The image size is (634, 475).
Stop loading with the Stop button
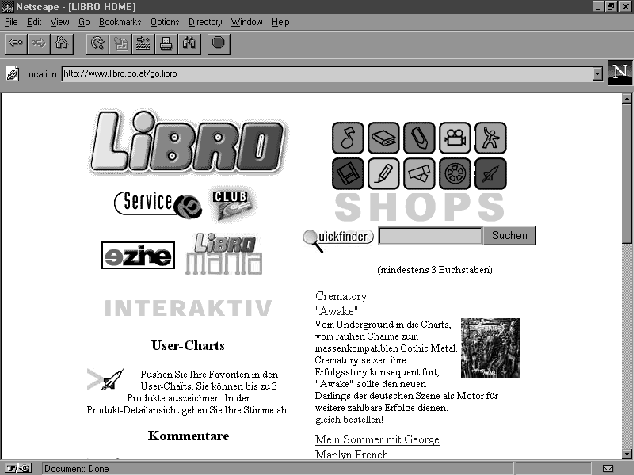point(219,44)
